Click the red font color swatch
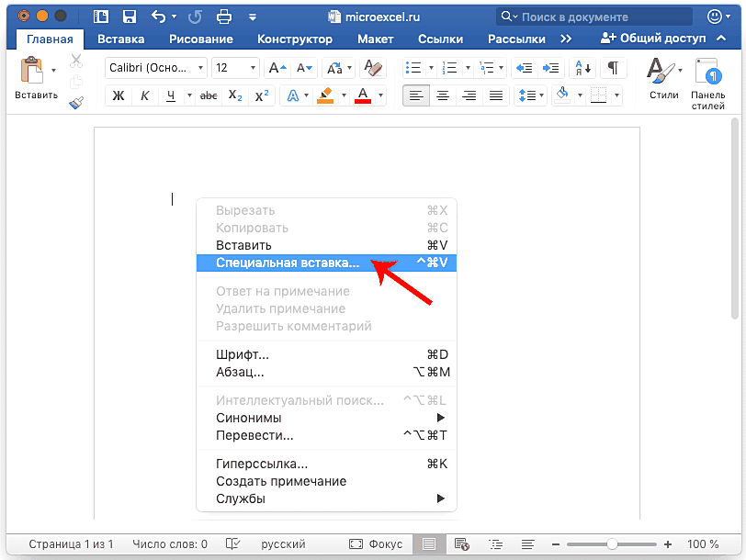Screen dimensions: 746x560 click(x=362, y=95)
